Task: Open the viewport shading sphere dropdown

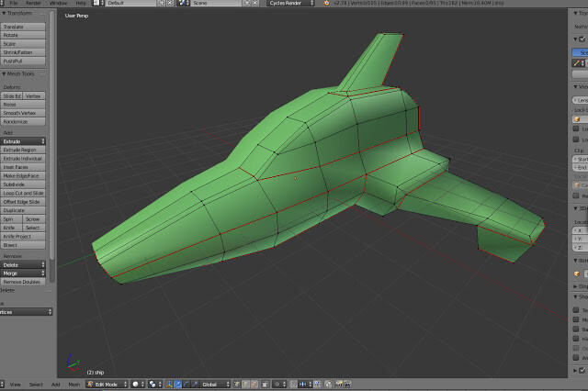Action: click(137, 385)
